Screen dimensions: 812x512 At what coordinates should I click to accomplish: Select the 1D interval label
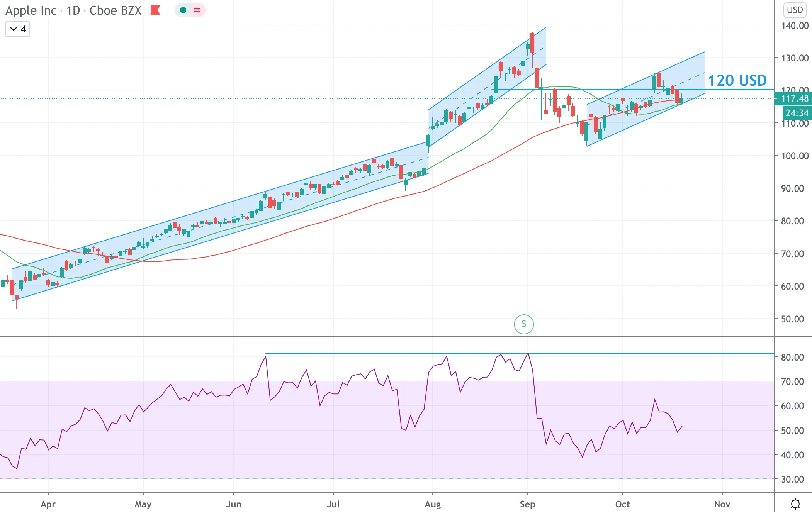coord(73,10)
